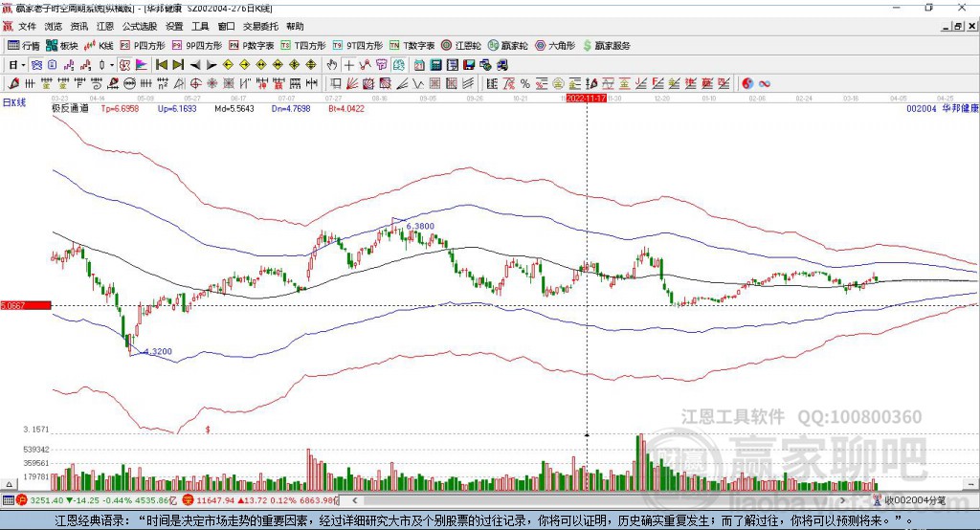The image size is (980, 530).
Task: Click the hand pan tool icon
Action: 332,65
